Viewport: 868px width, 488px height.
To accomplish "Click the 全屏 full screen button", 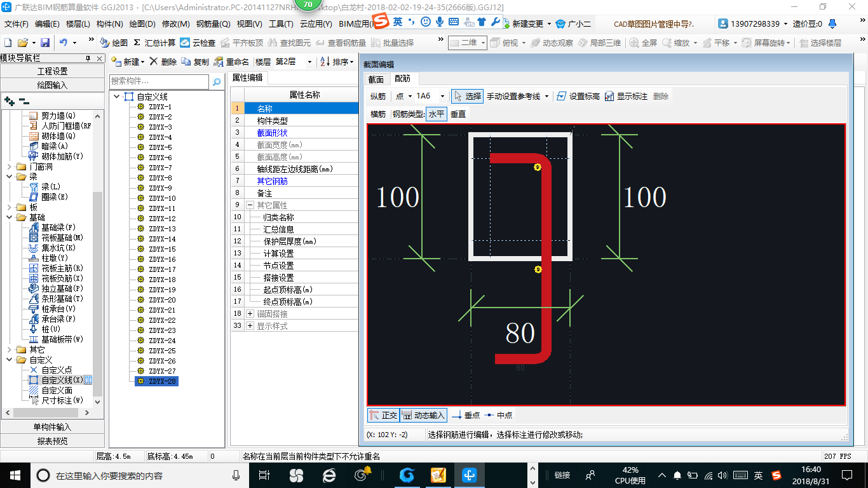I will (643, 43).
